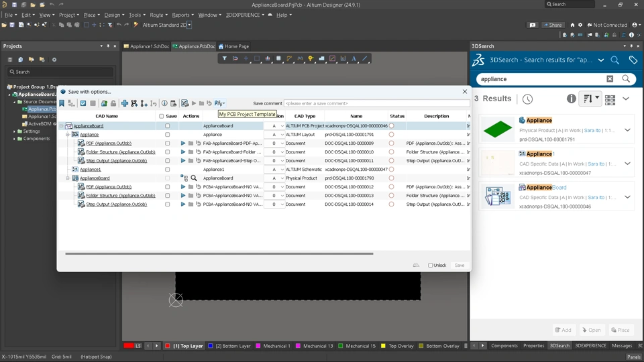Viewport: 644px width, 362px height.
Task: Click the Projects panel settings gear icon
Action: coord(54,60)
